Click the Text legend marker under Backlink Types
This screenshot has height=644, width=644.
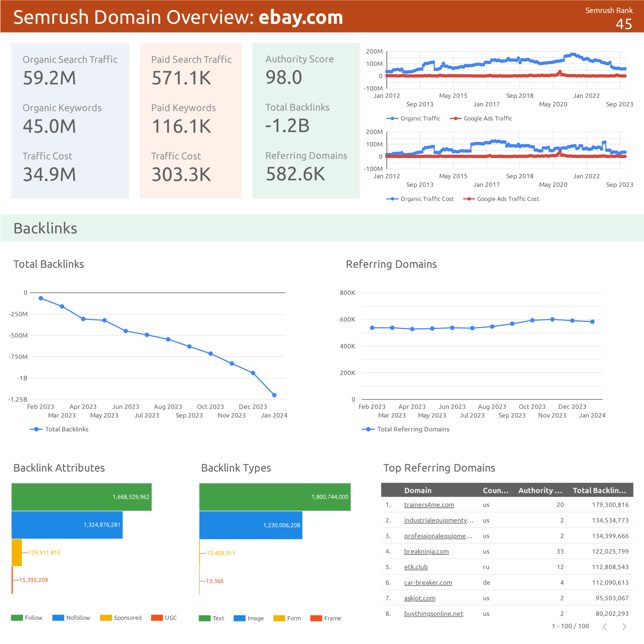pos(205,618)
